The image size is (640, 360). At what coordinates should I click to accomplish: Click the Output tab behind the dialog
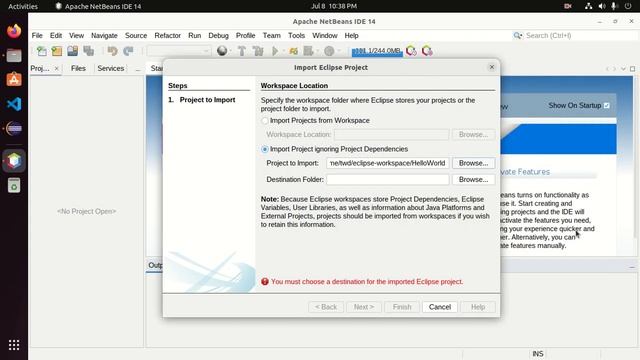[155, 265]
